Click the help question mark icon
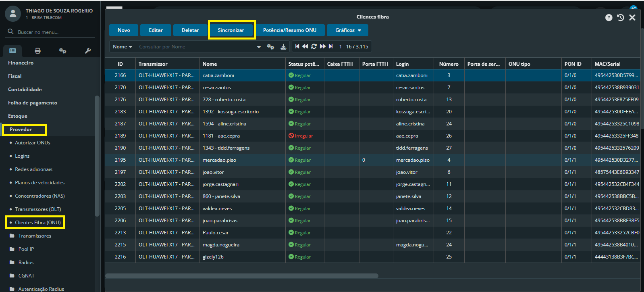Viewport: 644px width, 292px height. click(x=609, y=17)
